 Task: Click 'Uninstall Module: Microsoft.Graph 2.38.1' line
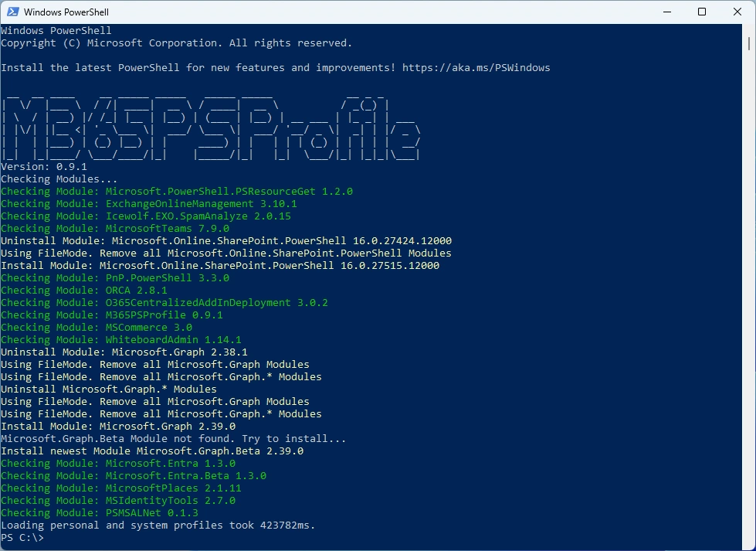[x=124, y=352]
